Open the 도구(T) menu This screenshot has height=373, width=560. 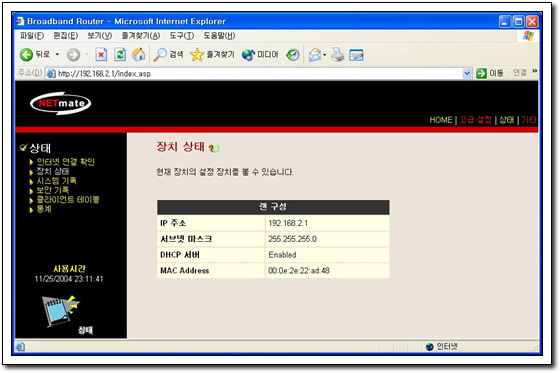pyautogui.click(x=182, y=35)
